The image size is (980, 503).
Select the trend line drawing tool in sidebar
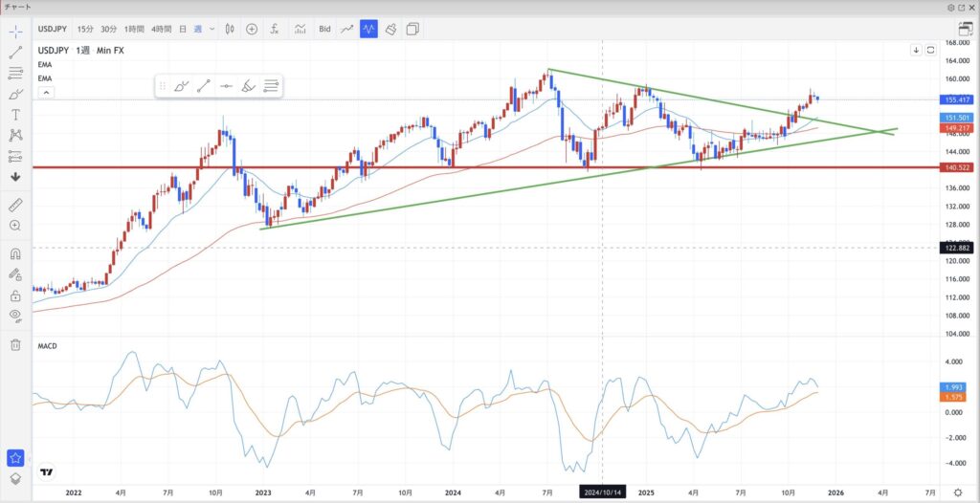click(x=15, y=52)
